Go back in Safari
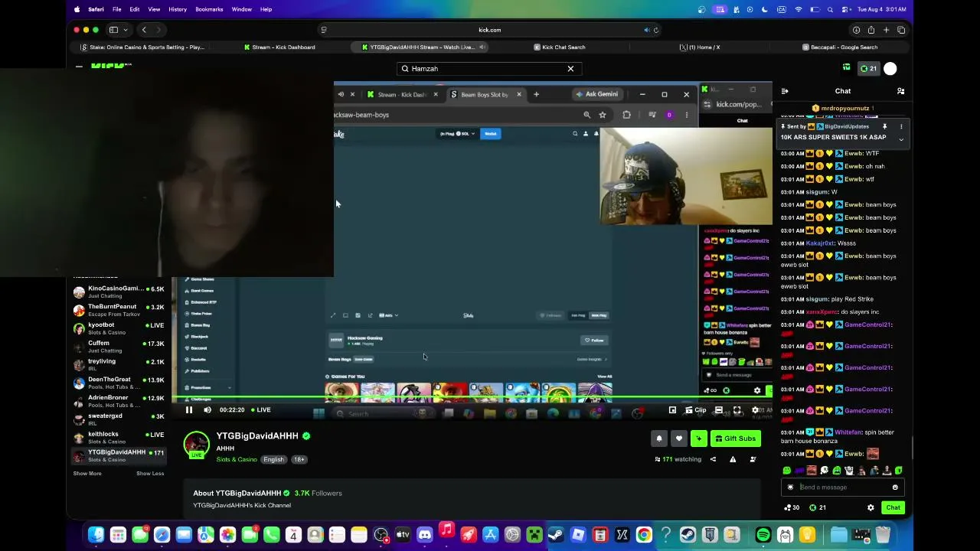Viewport: 980px width, 551px height. pos(144,30)
